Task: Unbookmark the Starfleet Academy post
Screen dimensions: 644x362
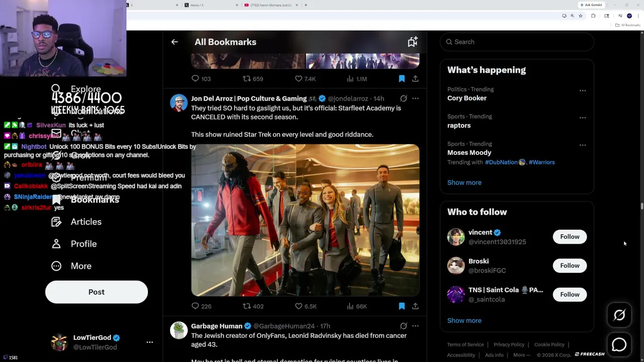Action: 401,306
